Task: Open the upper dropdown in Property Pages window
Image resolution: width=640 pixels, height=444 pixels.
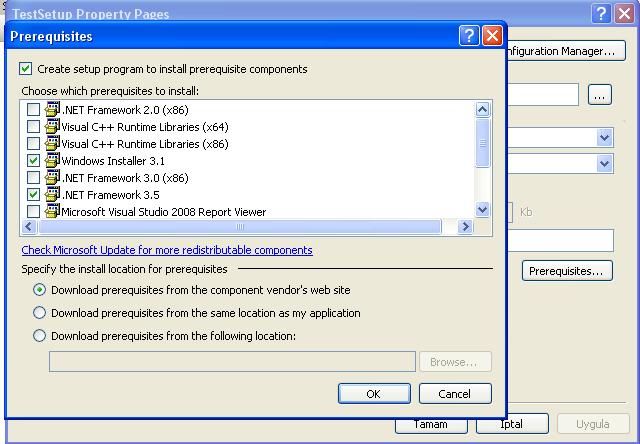Action: [604, 138]
